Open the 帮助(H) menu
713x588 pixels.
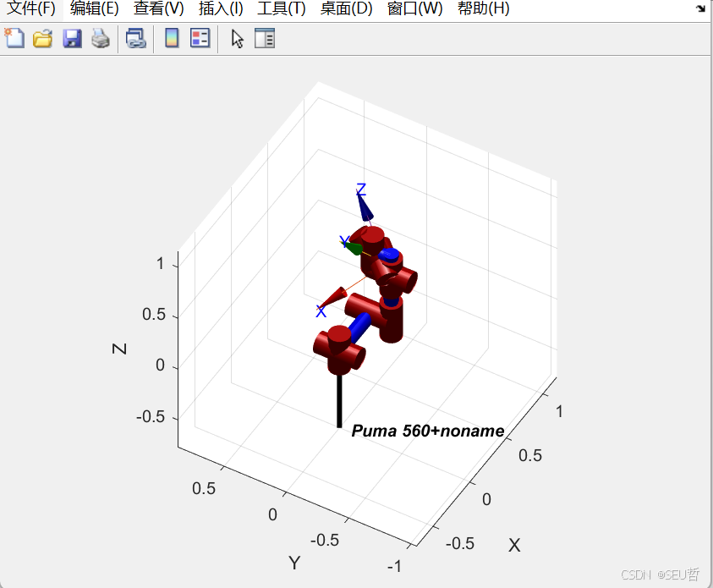(483, 8)
